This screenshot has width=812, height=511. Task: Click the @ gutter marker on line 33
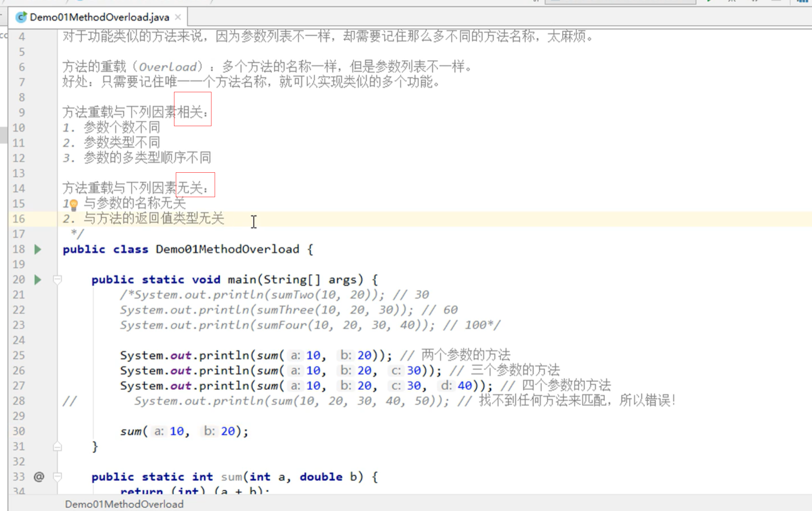click(39, 477)
